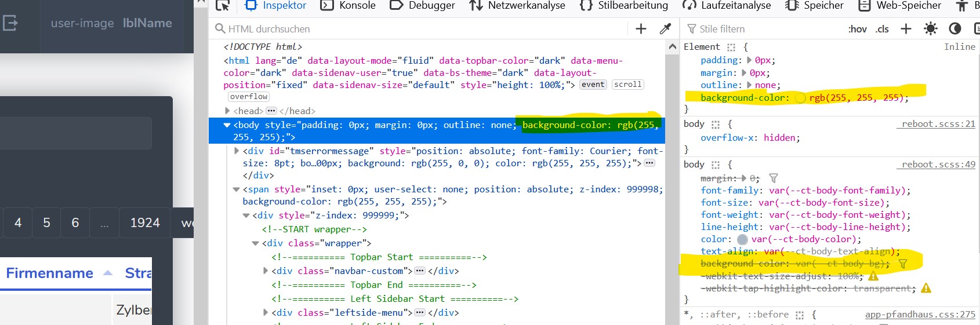Viewport: 980px width, 325px height.
Task: Pick a page color with the eyedropper
Action: pos(665,29)
